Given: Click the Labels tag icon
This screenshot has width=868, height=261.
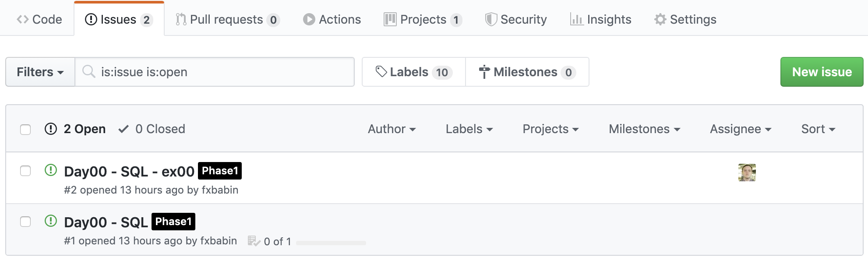Looking at the screenshot, I should tap(381, 72).
